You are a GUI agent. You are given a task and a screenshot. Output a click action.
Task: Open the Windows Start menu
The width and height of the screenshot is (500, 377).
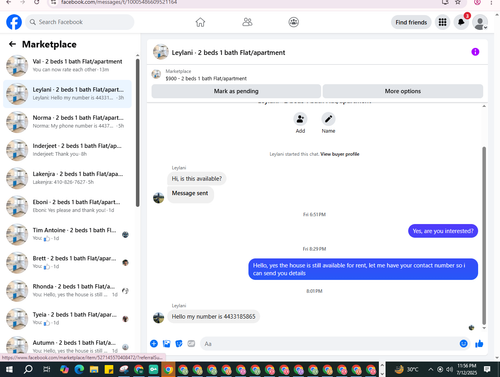(x=9, y=369)
